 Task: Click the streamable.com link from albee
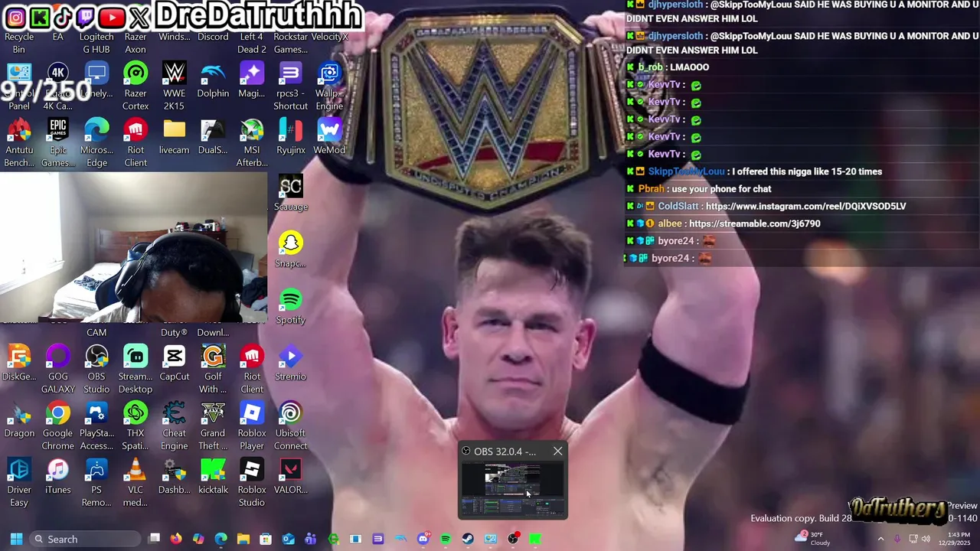tap(754, 223)
